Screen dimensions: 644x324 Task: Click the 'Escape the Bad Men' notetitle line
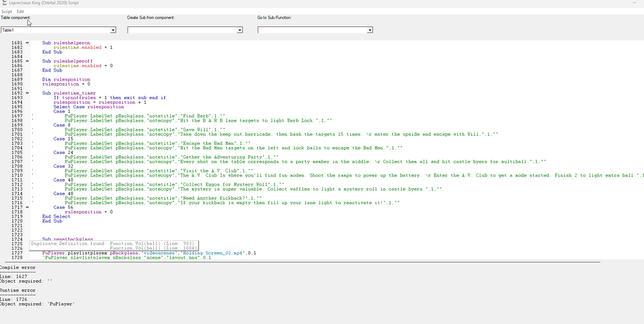(157, 143)
